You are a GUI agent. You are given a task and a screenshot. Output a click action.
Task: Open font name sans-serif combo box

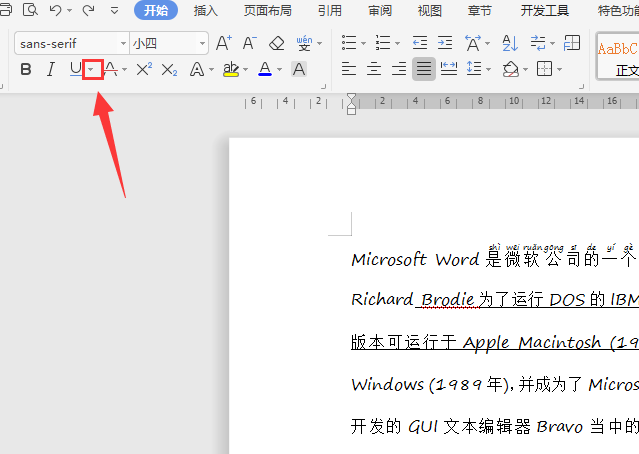pyautogui.click(x=72, y=43)
